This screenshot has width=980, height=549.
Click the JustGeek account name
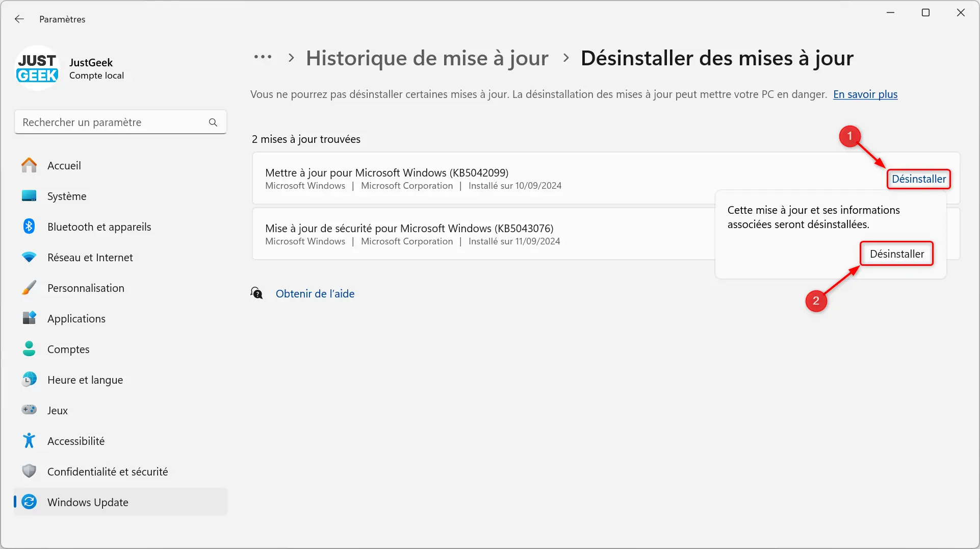(x=91, y=62)
